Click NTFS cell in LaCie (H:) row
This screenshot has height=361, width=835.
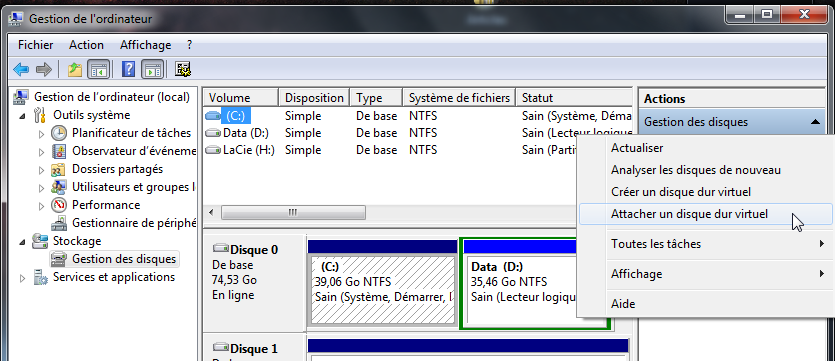click(x=423, y=150)
